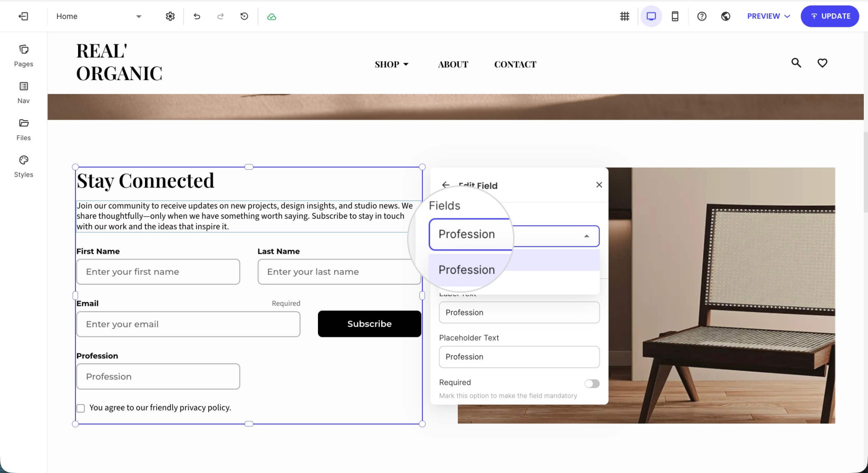Click the cloud saved status icon
Image resolution: width=868 pixels, height=473 pixels.
272,17
